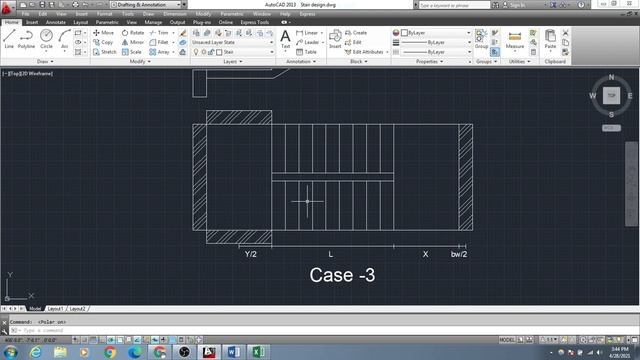
Task: Expand the Utilities panel
Action: pos(520,62)
